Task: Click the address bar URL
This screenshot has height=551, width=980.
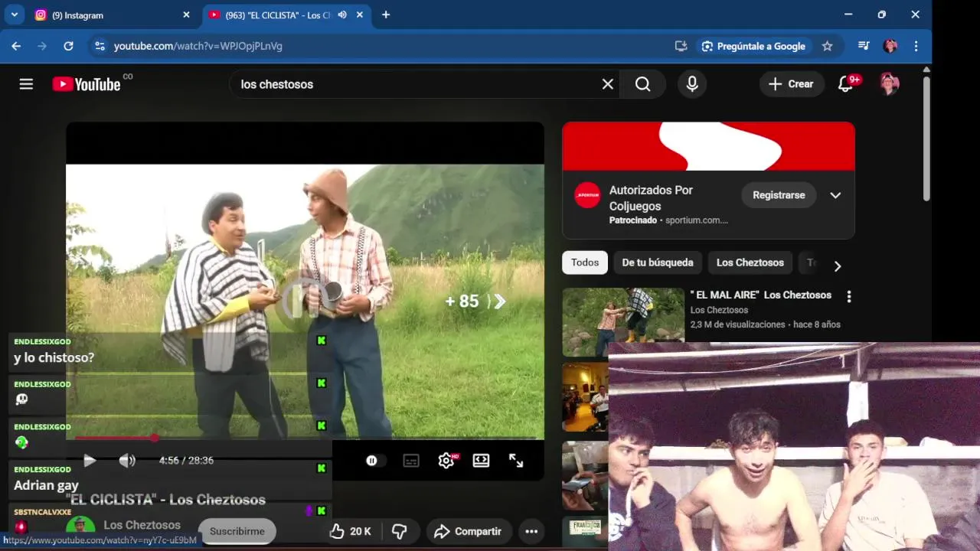Action: point(198,46)
